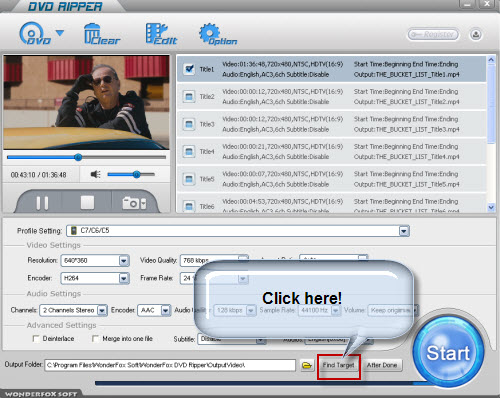Open the Option gear settings
The height and width of the screenshot is (398, 500).
(218, 34)
